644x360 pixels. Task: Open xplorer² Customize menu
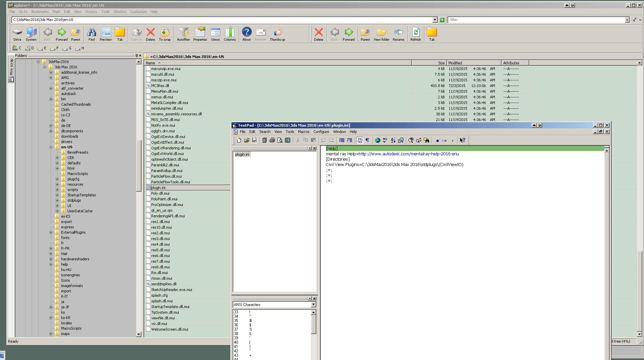(x=138, y=12)
